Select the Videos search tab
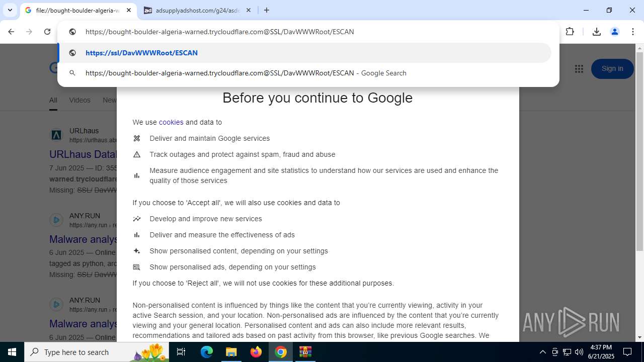 pyautogui.click(x=79, y=100)
